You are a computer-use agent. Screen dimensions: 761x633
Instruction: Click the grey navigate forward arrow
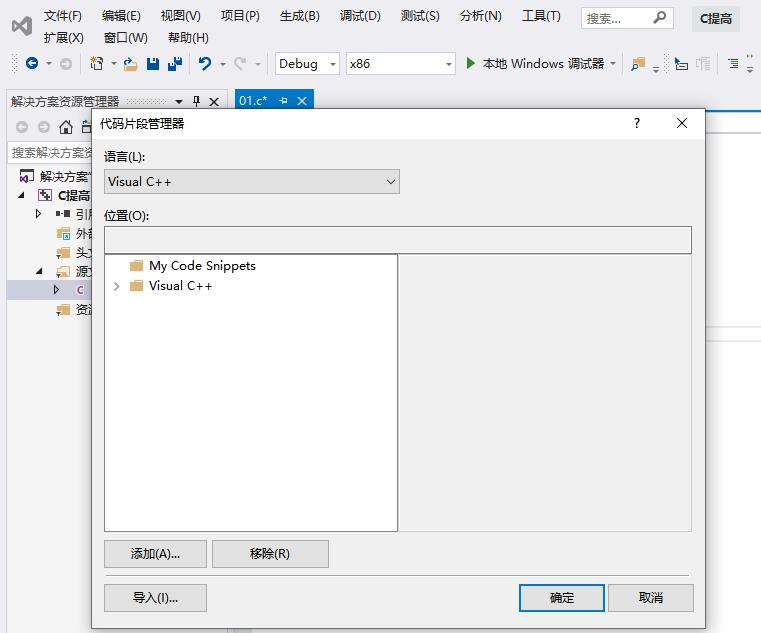pos(66,64)
